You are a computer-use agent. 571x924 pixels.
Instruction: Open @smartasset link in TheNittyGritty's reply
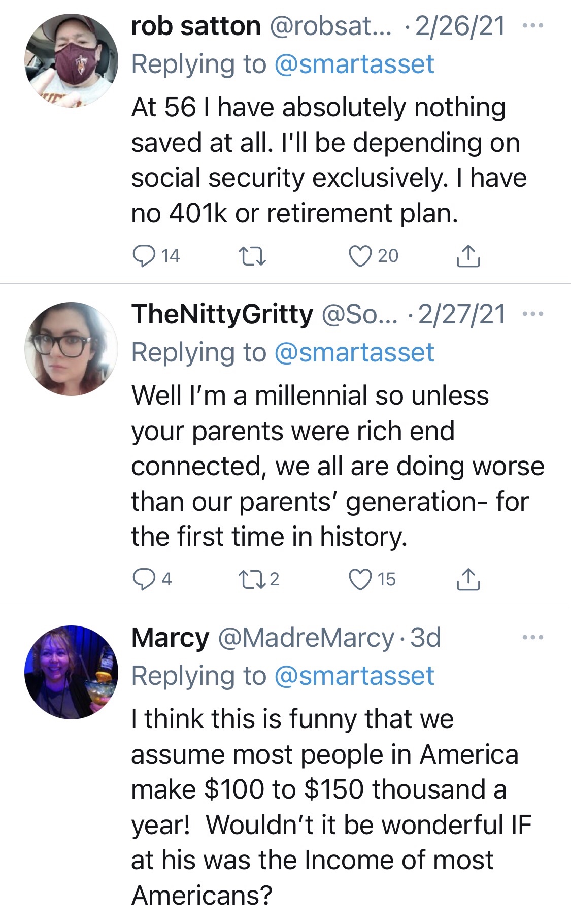click(354, 352)
